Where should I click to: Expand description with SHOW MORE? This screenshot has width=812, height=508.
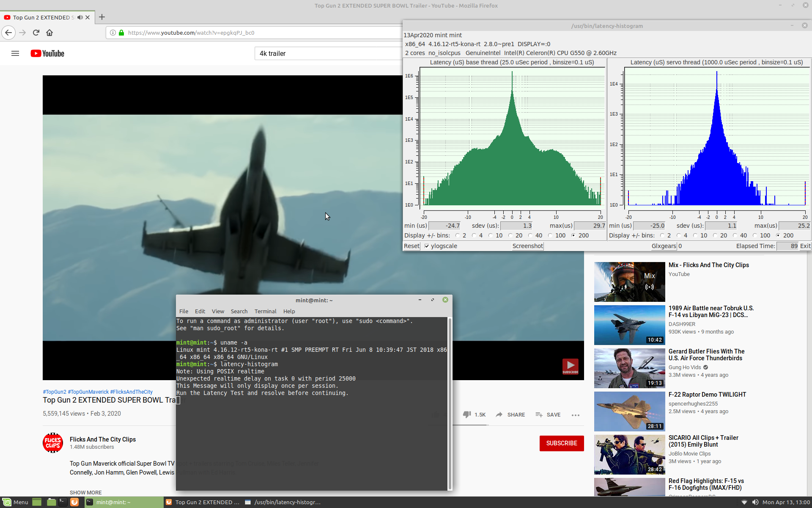85,492
